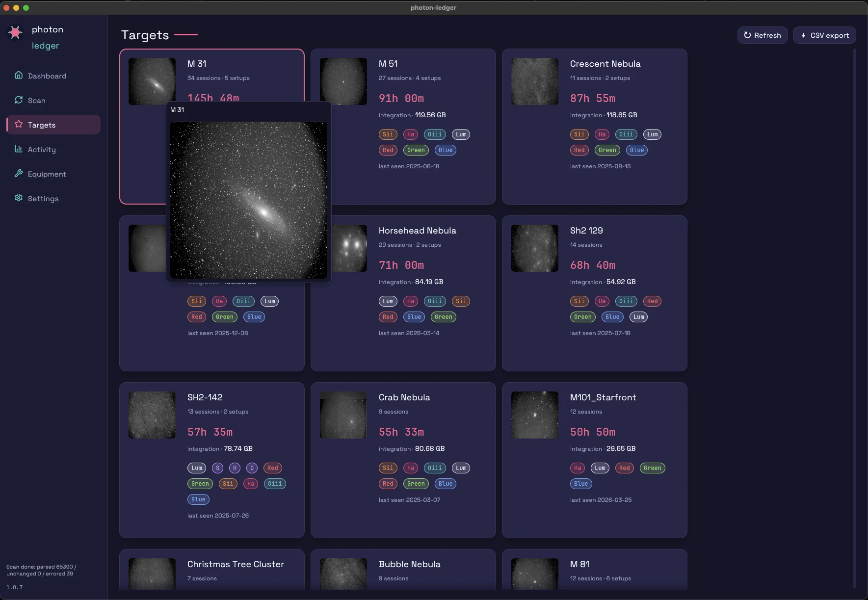Select the "87h 55m" integration time
868x600 pixels.
pos(593,99)
